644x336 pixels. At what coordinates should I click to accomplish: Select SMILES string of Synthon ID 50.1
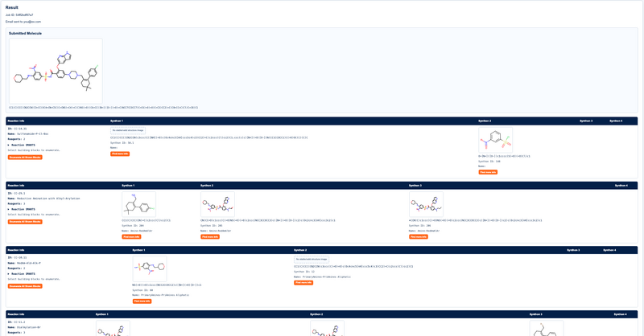coord(209,137)
